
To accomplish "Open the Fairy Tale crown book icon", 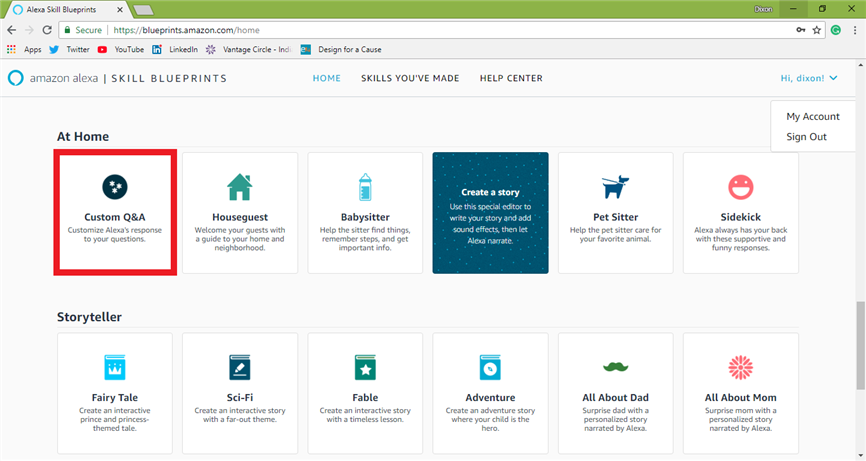I will click(x=115, y=367).
